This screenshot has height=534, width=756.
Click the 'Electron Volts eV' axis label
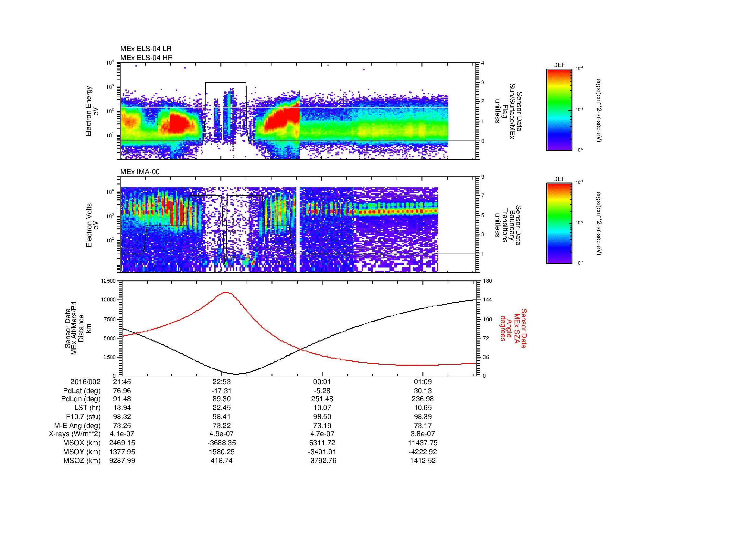(x=92, y=225)
